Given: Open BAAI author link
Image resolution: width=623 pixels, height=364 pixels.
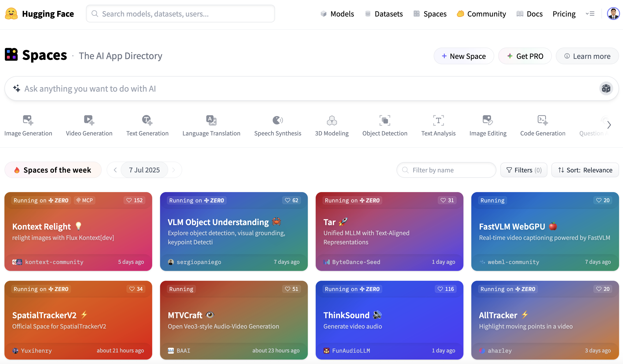Looking at the screenshot, I should click(183, 351).
